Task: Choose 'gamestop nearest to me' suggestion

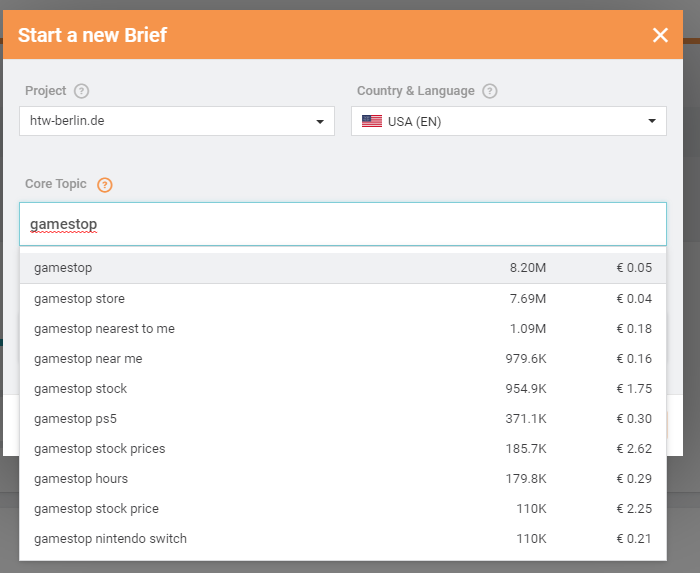Action: click(343, 329)
